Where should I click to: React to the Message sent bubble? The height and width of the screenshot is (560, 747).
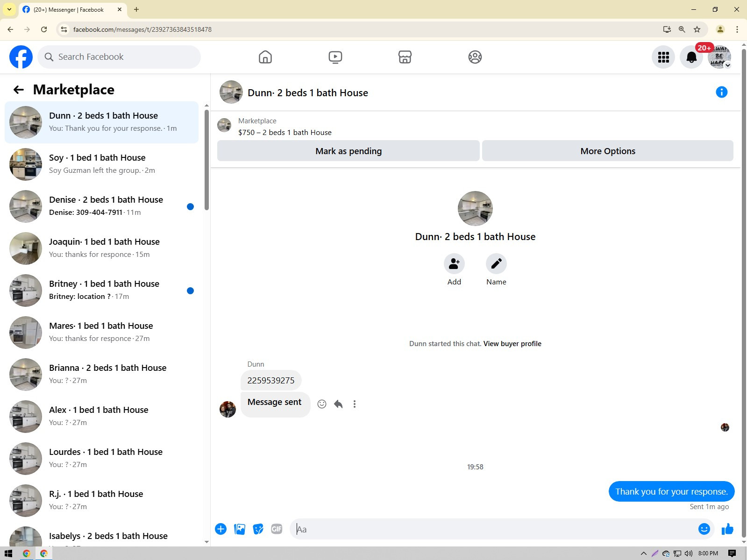pyautogui.click(x=322, y=404)
